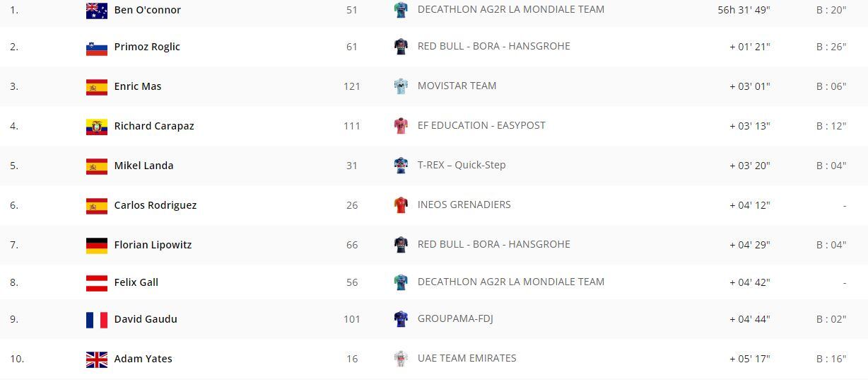Click the UAE Team Emirates jersey icon
Image resolution: width=868 pixels, height=380 pixels.
click(401, 359)
